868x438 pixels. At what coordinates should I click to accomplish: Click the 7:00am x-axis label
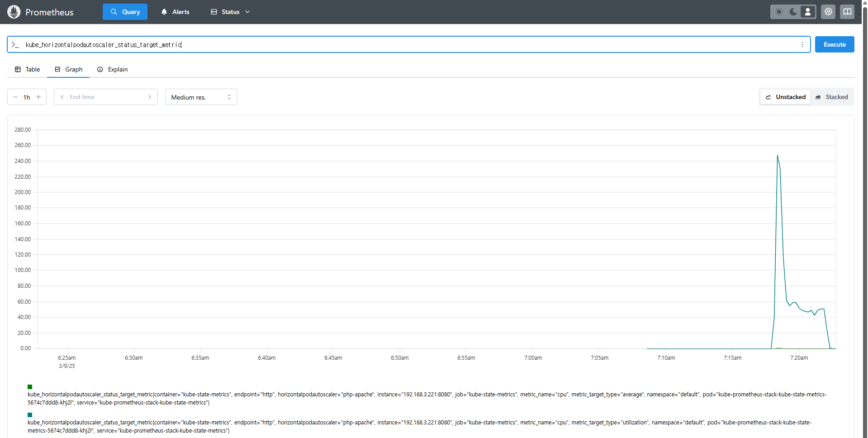coord(533,358)
